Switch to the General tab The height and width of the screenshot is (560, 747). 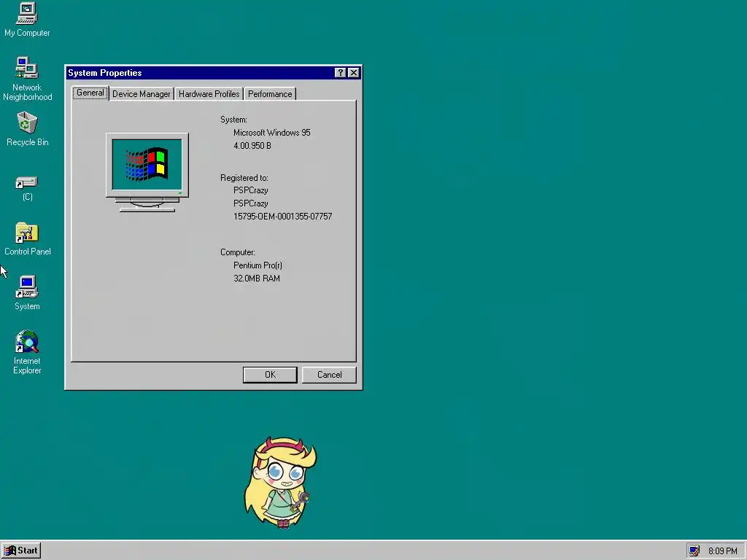pyautogui.click(x=90, y=93)
